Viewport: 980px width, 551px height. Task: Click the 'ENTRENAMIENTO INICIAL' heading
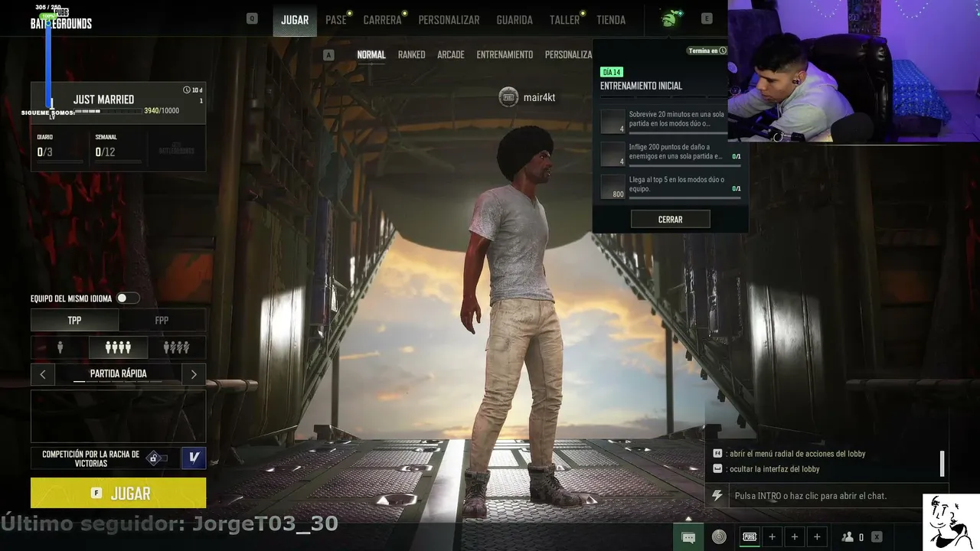pos(641,86)
